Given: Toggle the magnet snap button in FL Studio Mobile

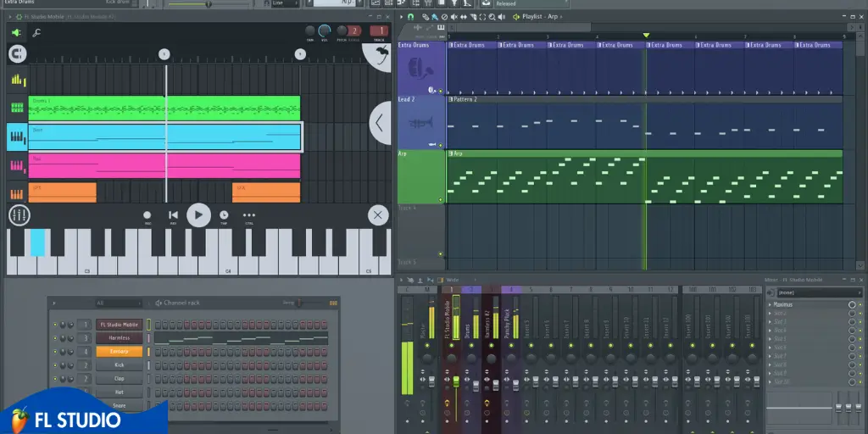Looking at the screenshot, I should (x=18, y=53).
